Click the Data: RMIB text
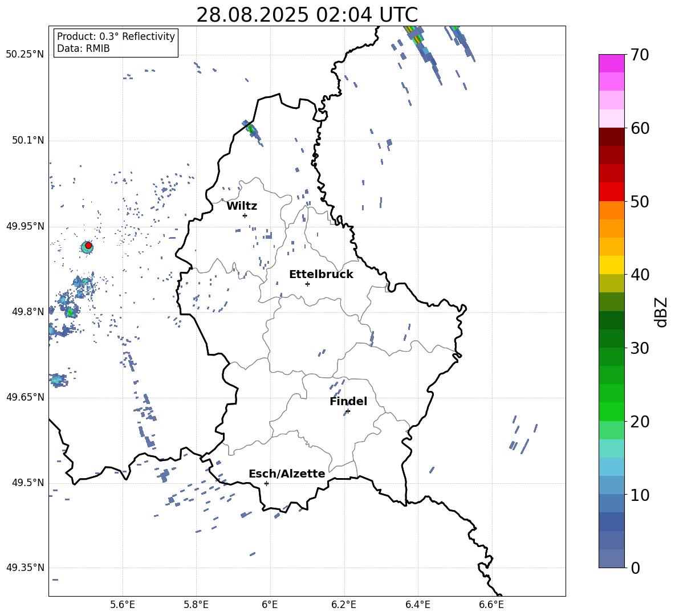The height and width of the screenshot is (616, 675). point(83,48)
